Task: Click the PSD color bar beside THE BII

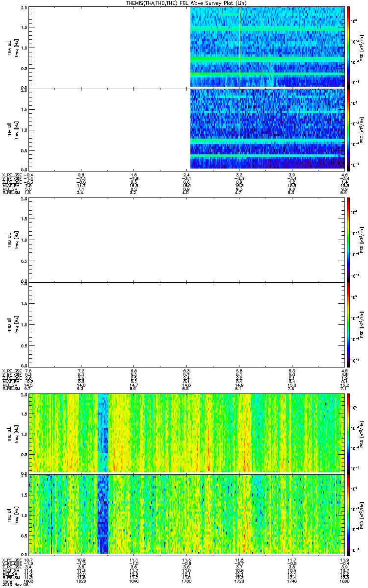Action: (x=348, y=514)
